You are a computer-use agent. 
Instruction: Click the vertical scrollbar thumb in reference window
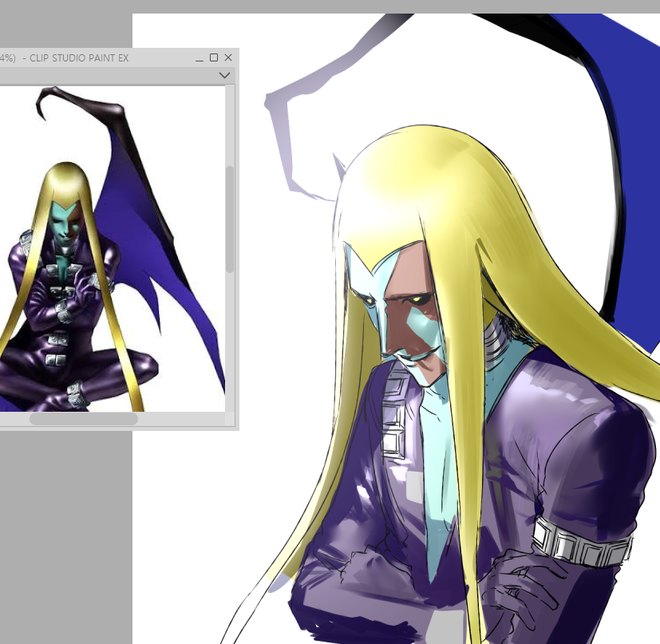pos(229,219)
